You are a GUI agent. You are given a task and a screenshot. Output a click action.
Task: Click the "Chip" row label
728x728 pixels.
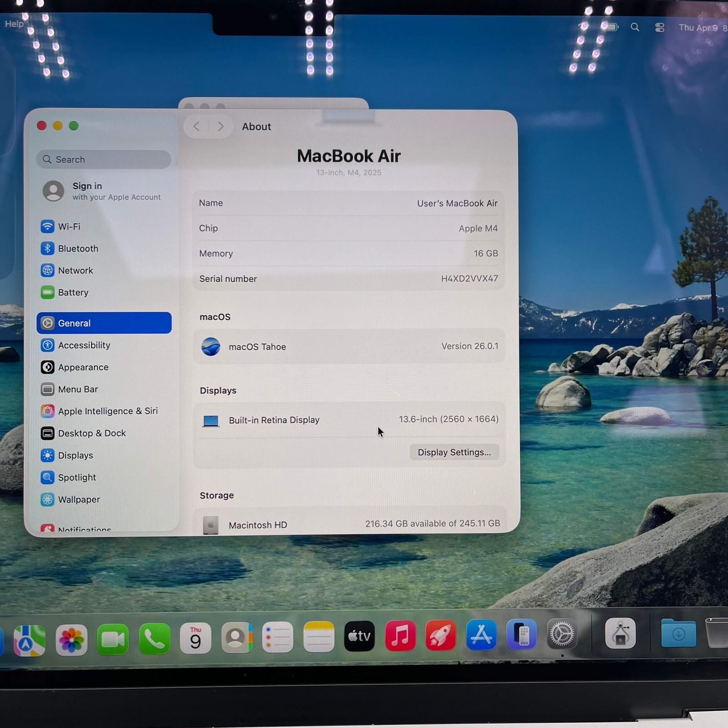coord(208,228)
